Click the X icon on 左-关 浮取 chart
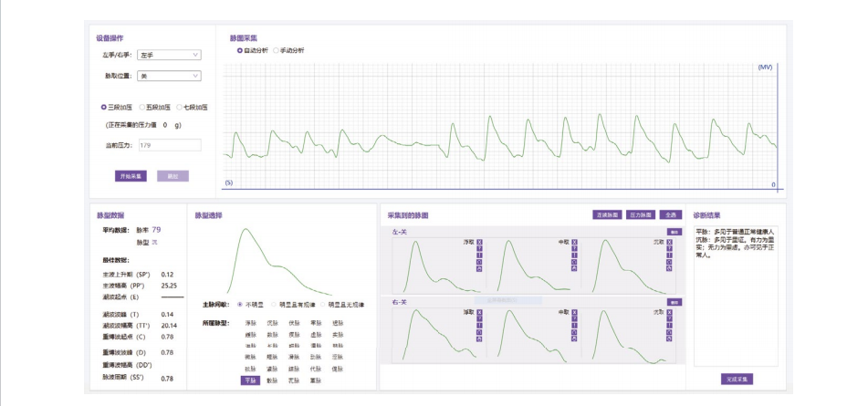 pos(480,242)
